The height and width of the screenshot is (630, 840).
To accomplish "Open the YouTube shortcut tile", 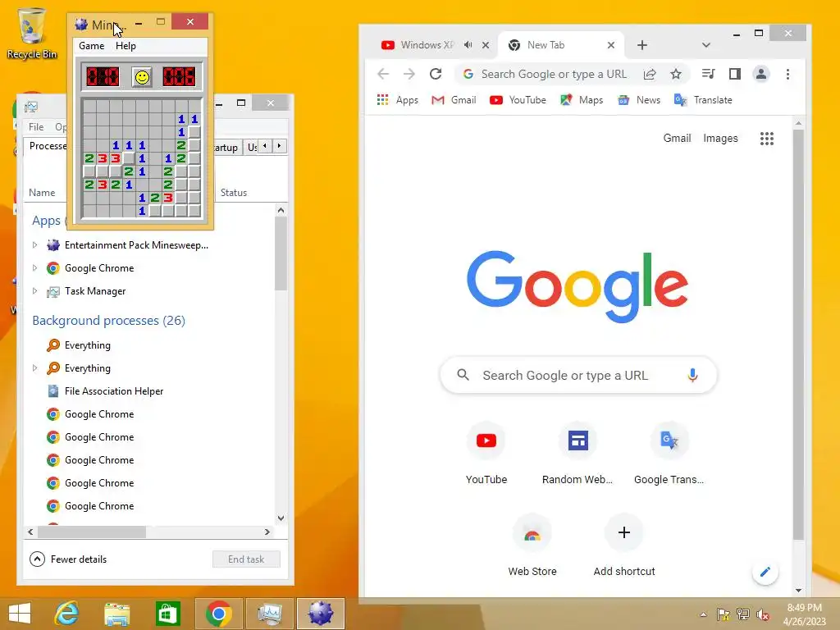I will (x=486, y=454).
